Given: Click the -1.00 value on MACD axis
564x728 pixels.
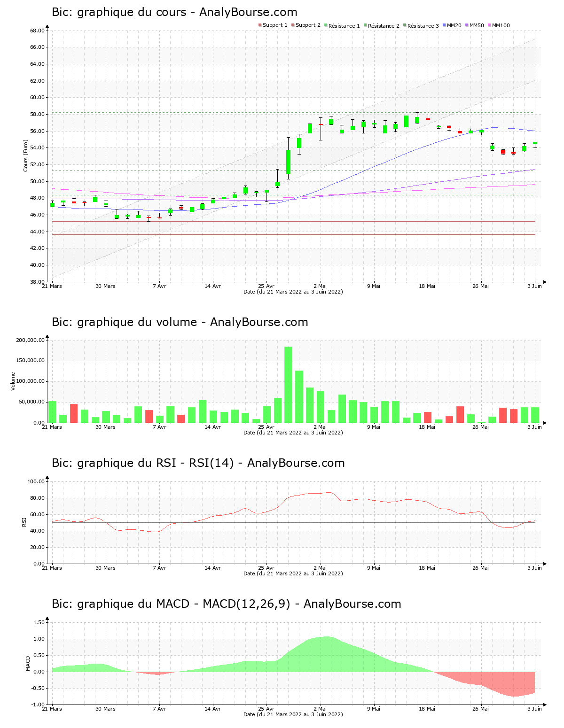Looking at the screenshot, I should pos(38,705).
